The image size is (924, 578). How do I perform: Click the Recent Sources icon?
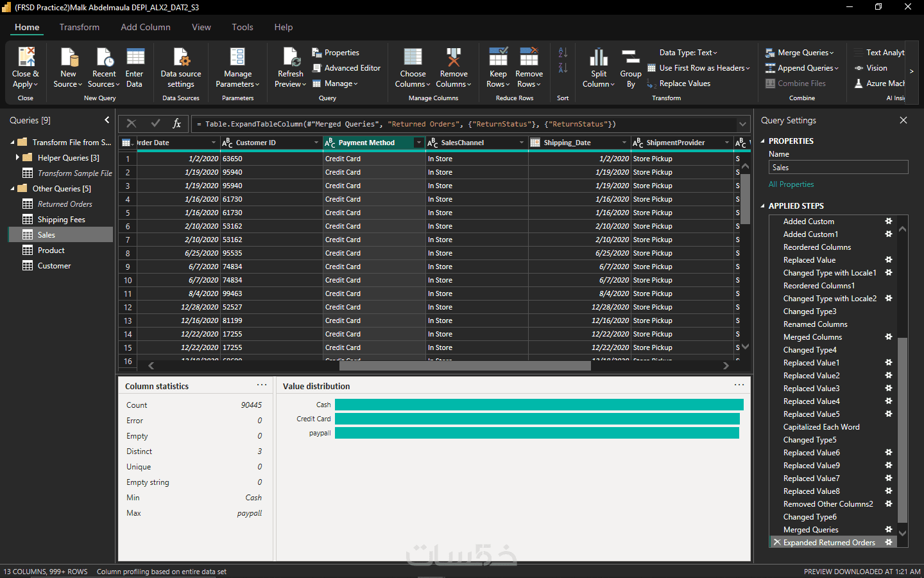[104, 57]
